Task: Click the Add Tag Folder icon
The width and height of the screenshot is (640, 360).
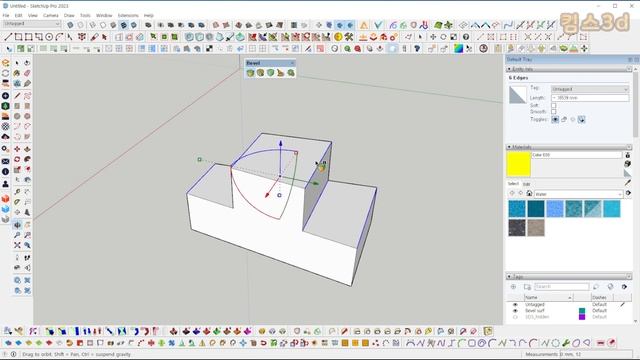Action: pos(527,287)
